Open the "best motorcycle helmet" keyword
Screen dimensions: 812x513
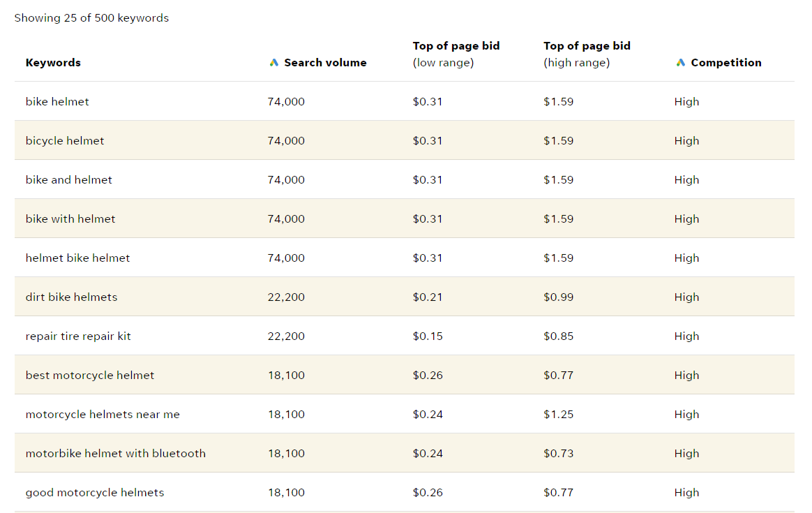pyautogui.click(x=90, y=376)
